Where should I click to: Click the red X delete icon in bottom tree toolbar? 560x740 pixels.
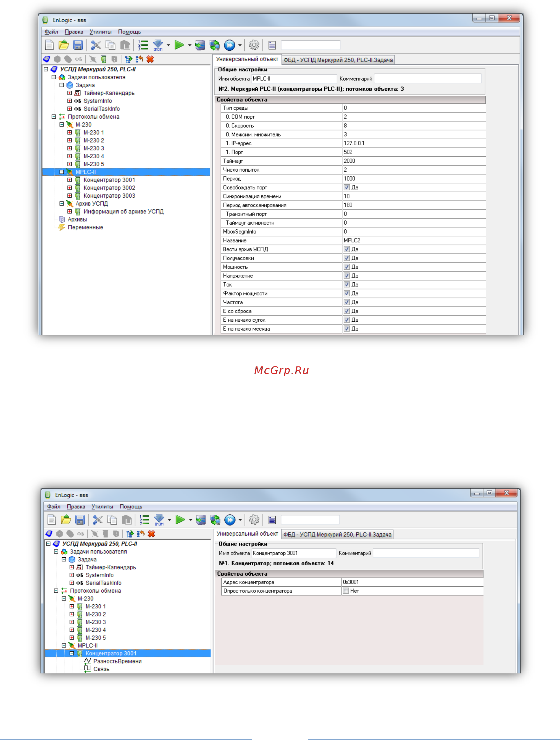[x=152, y=534]
